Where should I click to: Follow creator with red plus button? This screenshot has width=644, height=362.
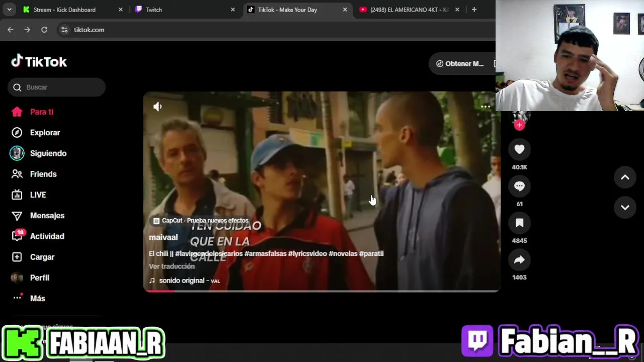coord(519,125)
